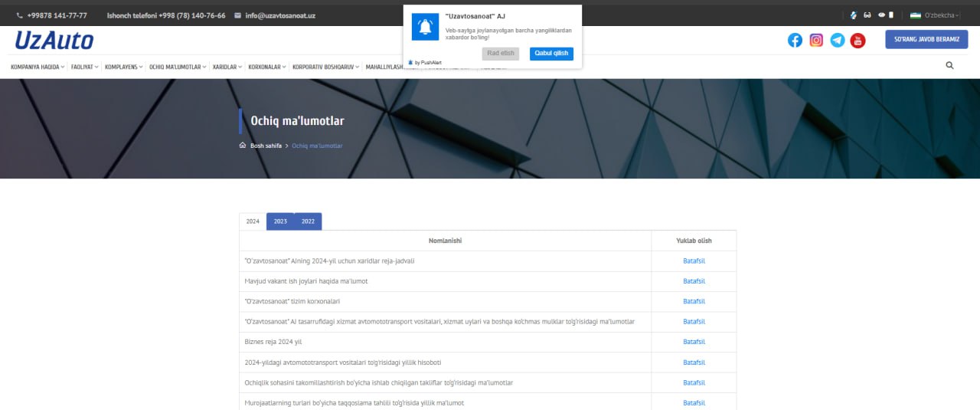The height and width of the screenshot is (410, 980).
Task: Open Batafsil for Ochiqlik sohasini takomillashtirish row
Action: pyautogui.click(x=694, y=382)
